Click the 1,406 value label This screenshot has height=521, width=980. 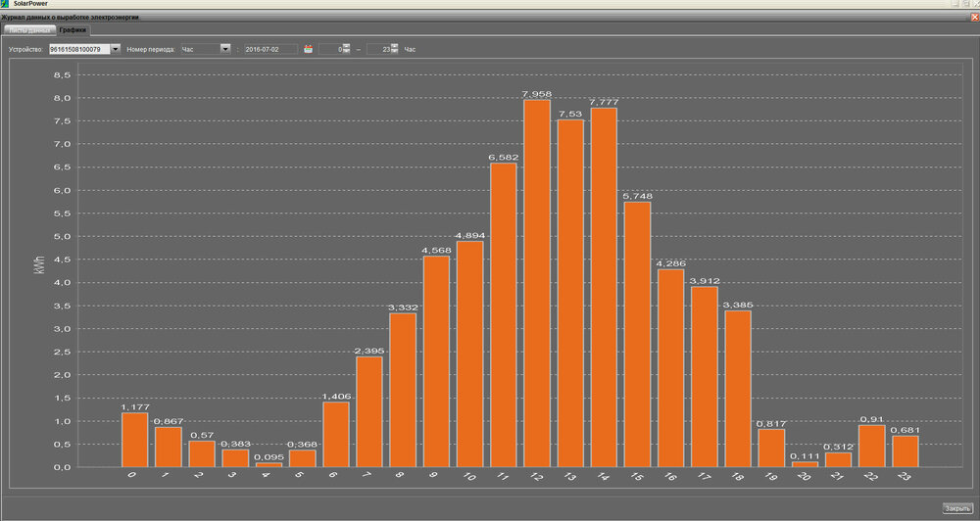tap(336, 397)
